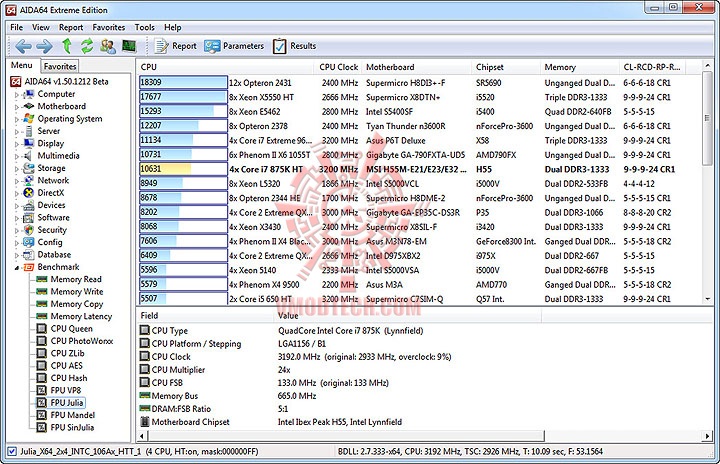Open the Memory Read benchmark

(x=76, y=279)
